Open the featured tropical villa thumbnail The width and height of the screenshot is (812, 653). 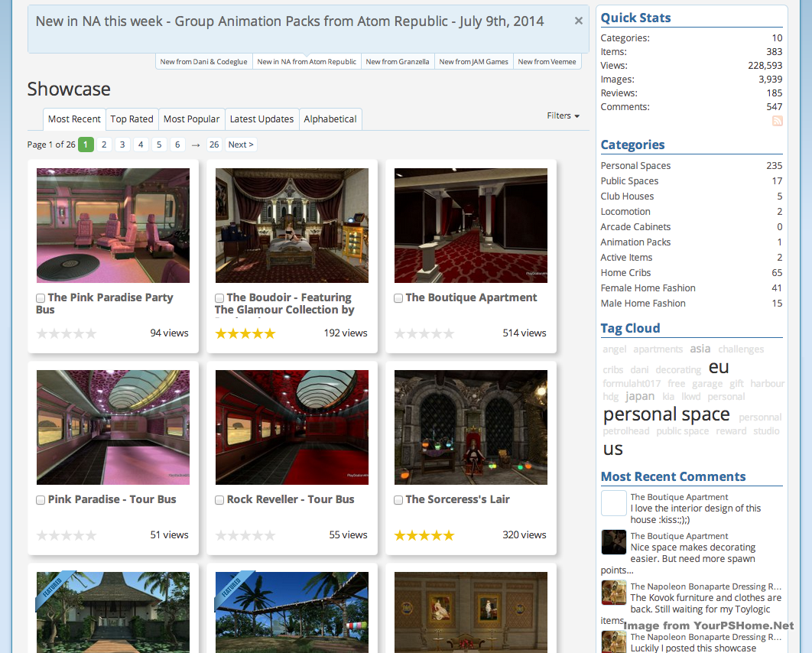click(113, 612)
